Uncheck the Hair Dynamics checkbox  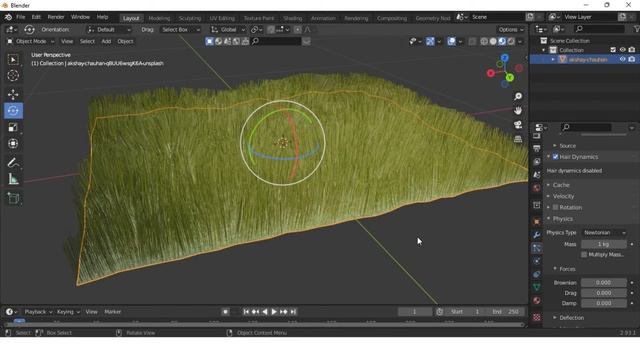[556, 157]
